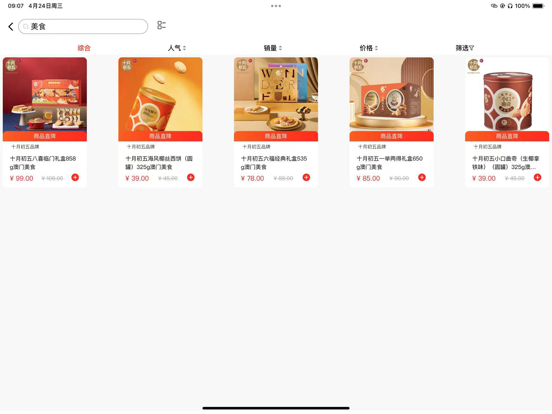Open the red gift box product image
The height and width of the screenshot is (414, 552).
(x=45, y=95)
